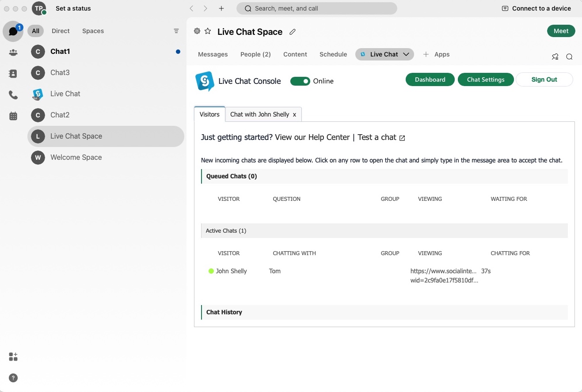This screenshot has height=392, width=582.
Task: Open the Teams icon in the sidebar
Action: [x=13, y=53]
